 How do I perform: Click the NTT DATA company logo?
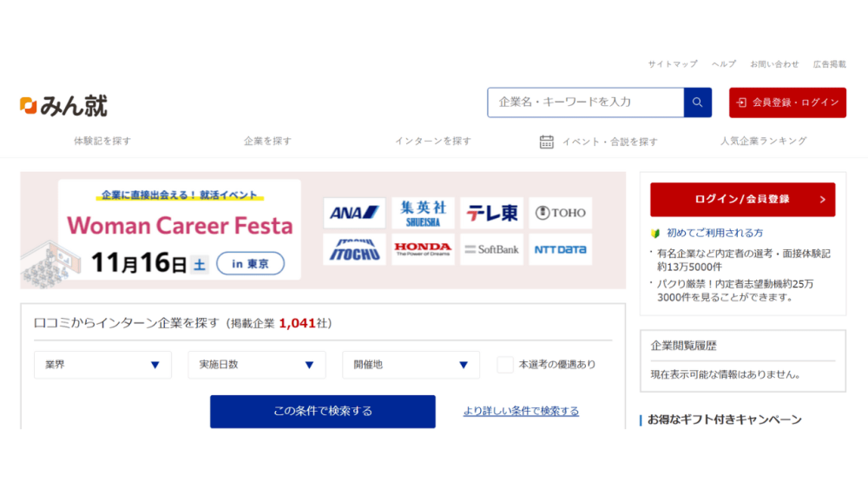(560, 250)
